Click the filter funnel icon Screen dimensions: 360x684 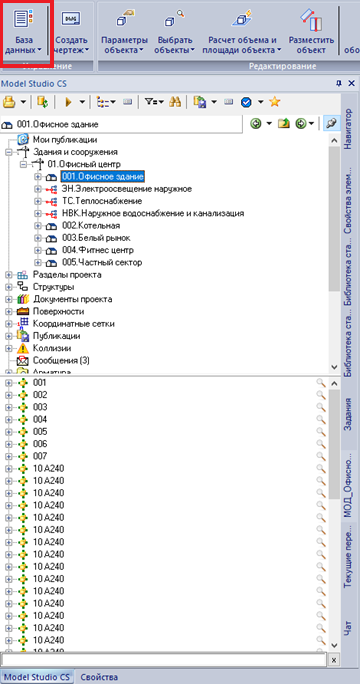(x=150, y=102)
